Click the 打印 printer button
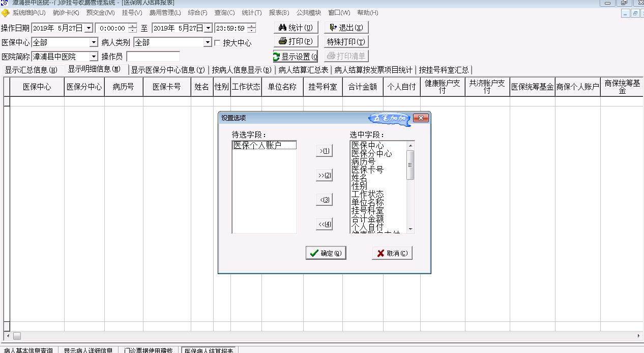This screenshot has width=644, height=353. pyautogui.click(x=296, y=41)
